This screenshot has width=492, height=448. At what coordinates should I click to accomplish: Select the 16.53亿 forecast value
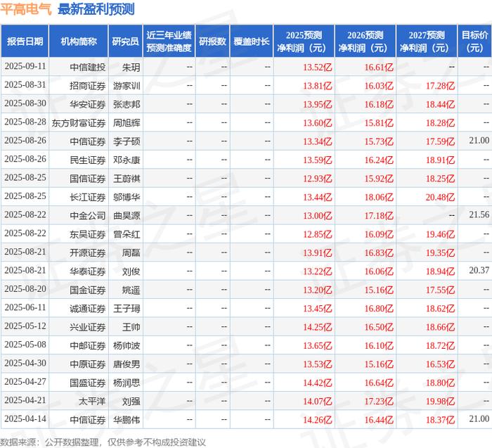[x=440, y=364]
